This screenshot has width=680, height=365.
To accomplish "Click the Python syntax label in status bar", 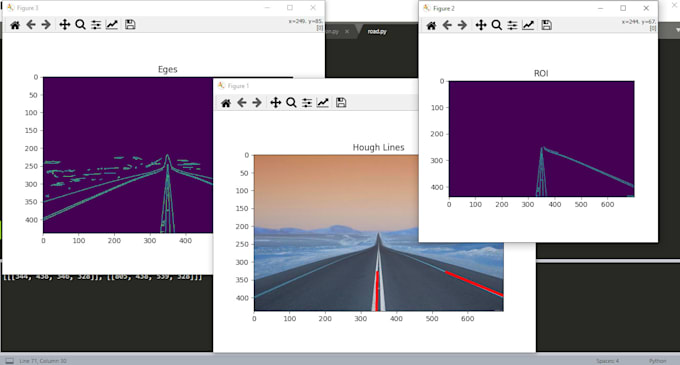I will (657, 361).
